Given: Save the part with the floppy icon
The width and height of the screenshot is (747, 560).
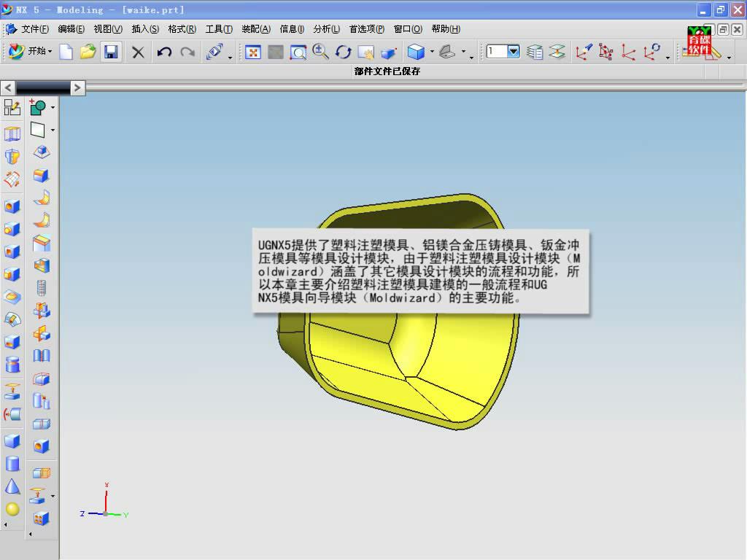Looking at the screenshot, I should [111, 52].
